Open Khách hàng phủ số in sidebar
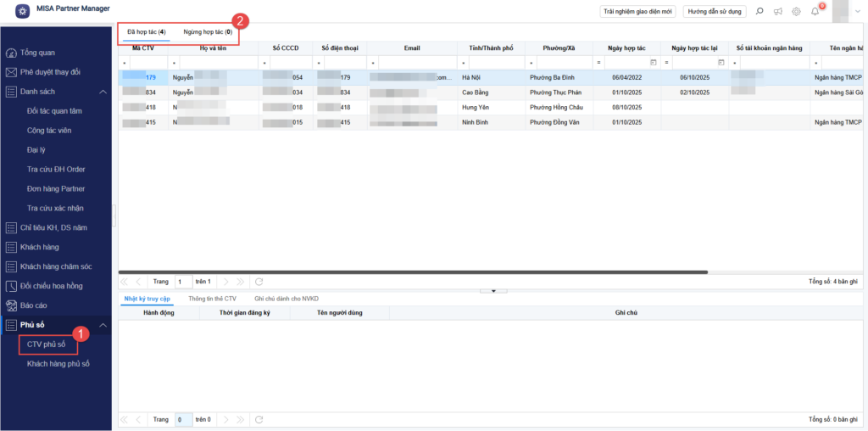Image resolution: width=868 pixels, height=431 pixels. pyautogui.click(x=58, y=364)
